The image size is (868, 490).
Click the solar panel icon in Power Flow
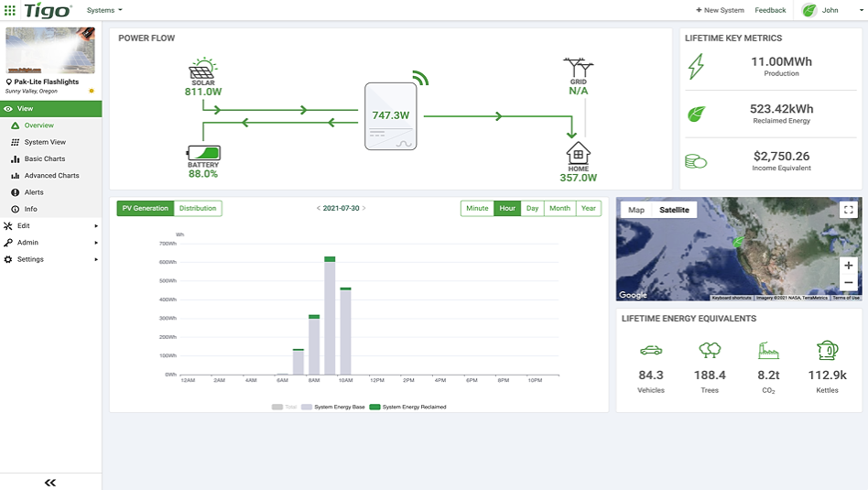click(x=202, y=70)
